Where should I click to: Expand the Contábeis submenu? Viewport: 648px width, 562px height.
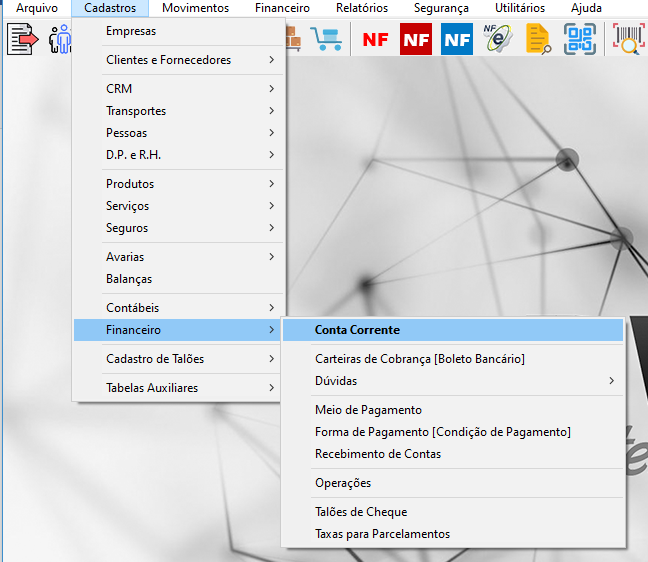[179, 308]
